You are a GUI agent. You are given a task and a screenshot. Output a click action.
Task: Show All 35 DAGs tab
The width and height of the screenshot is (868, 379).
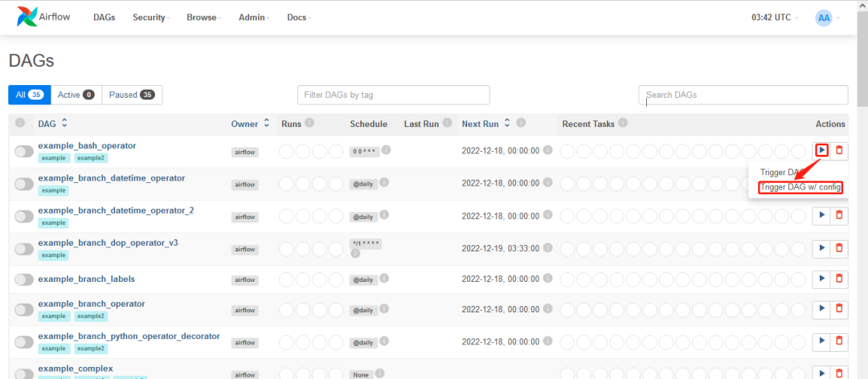click(30, 95)
